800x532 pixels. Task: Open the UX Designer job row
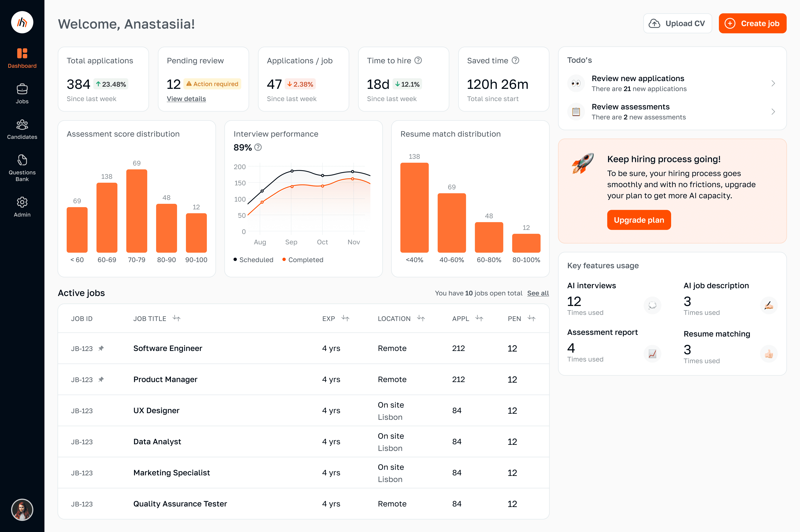304,411
